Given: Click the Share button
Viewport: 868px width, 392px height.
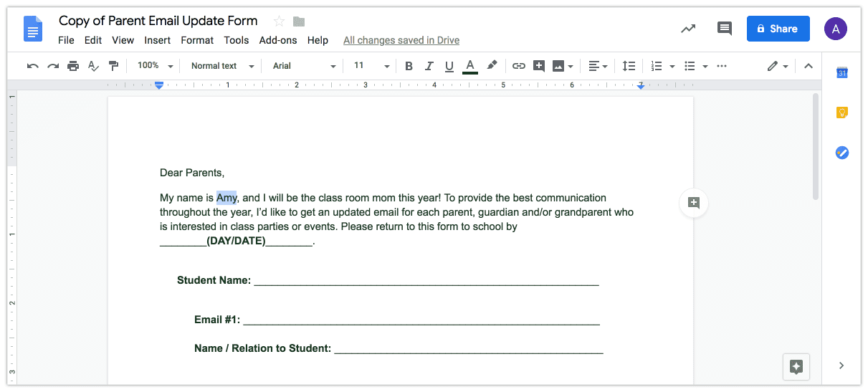Looking at the screenshot, I should click(778, 29).
